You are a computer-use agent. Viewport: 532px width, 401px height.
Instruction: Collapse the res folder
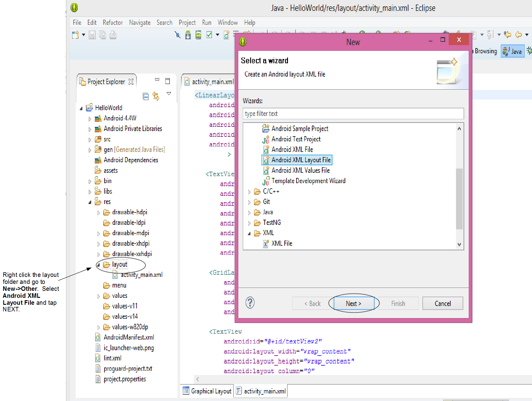(x=90, y=202)
